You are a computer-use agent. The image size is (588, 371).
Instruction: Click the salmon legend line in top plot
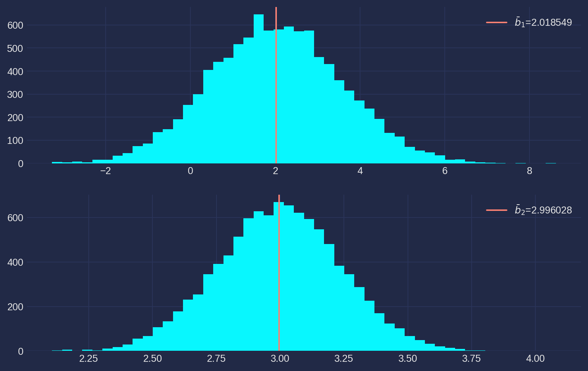click(x=497, y=22)
